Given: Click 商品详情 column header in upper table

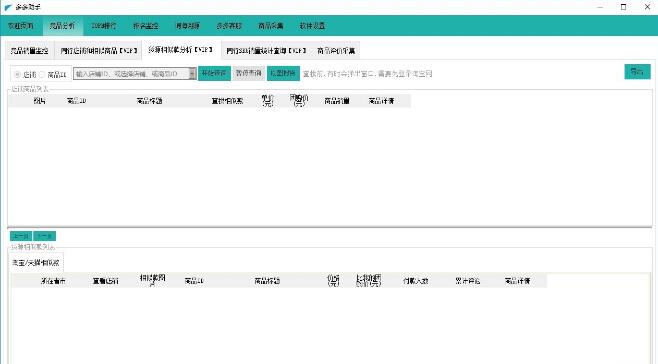Looking at the screenshot, I should [x=381, y=101].
